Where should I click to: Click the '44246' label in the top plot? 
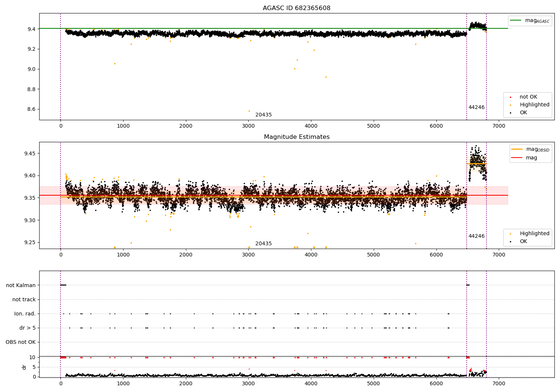(476, 108)
